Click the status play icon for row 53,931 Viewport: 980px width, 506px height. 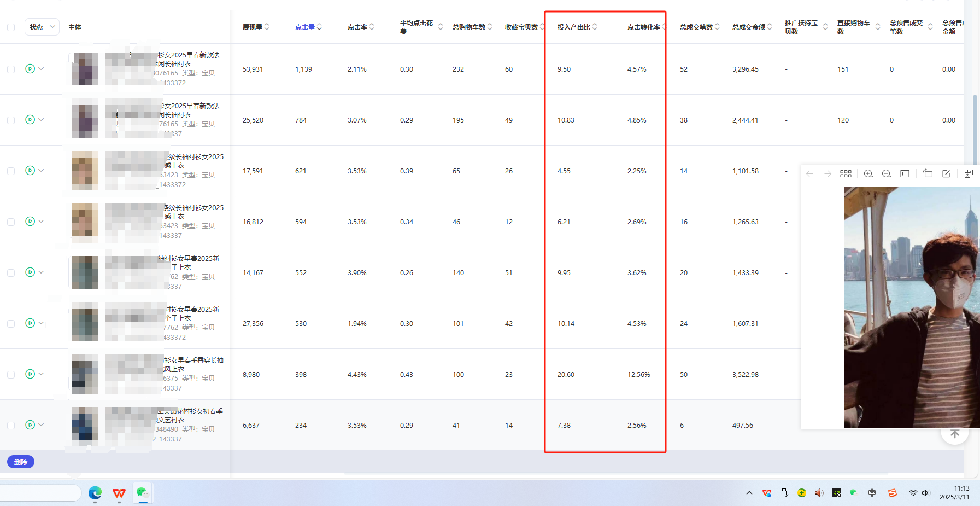pyautogui.click(x=30, y=68)
